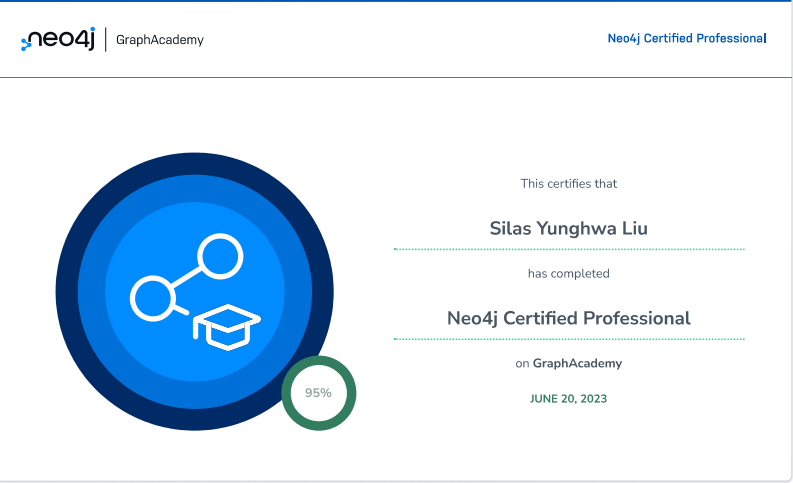Click the graduation cap icon in badge

(227, 327)
